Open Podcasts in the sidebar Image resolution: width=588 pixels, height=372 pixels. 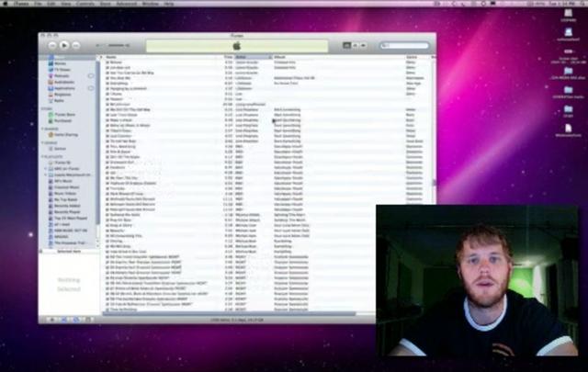62,75
